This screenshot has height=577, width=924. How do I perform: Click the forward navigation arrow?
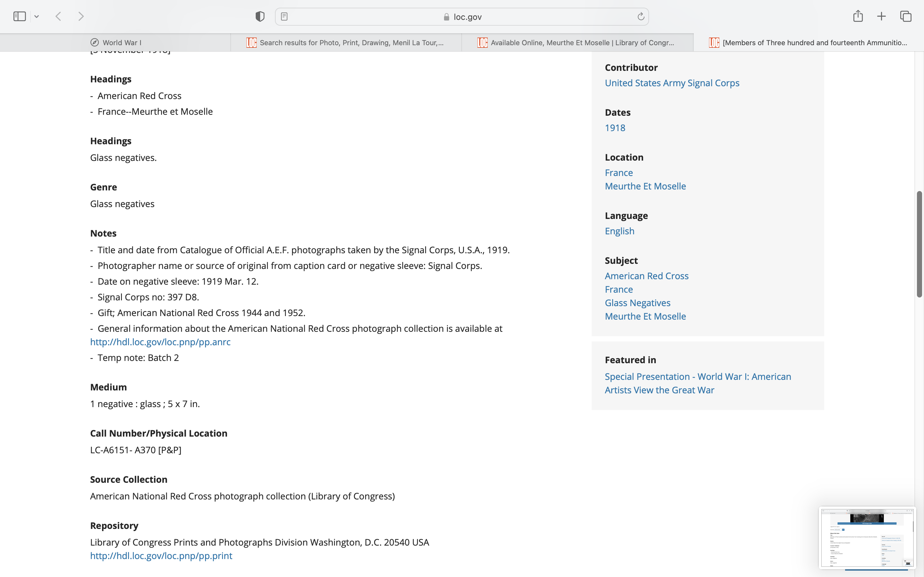pyautogui.click(x=81, y=16)
